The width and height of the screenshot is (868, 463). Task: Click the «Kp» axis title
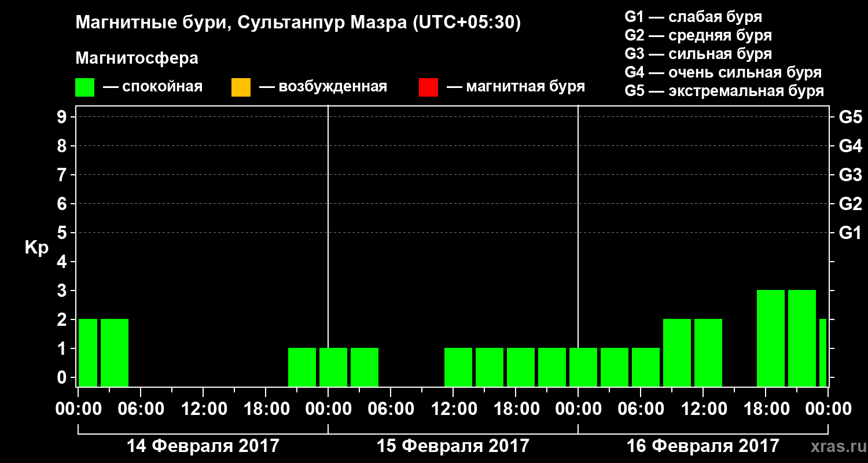(x=36, y=248)
